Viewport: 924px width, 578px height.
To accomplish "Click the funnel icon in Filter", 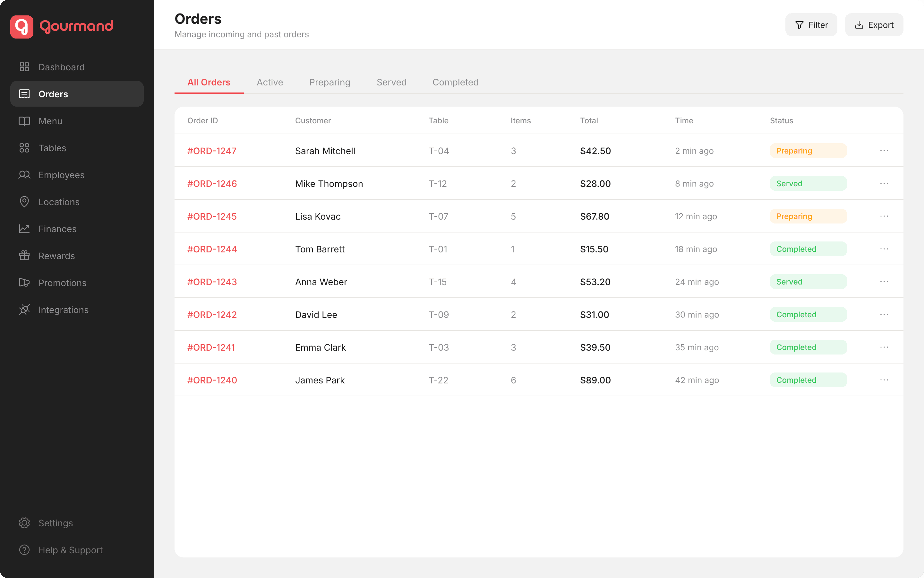I will click(800, 25).
